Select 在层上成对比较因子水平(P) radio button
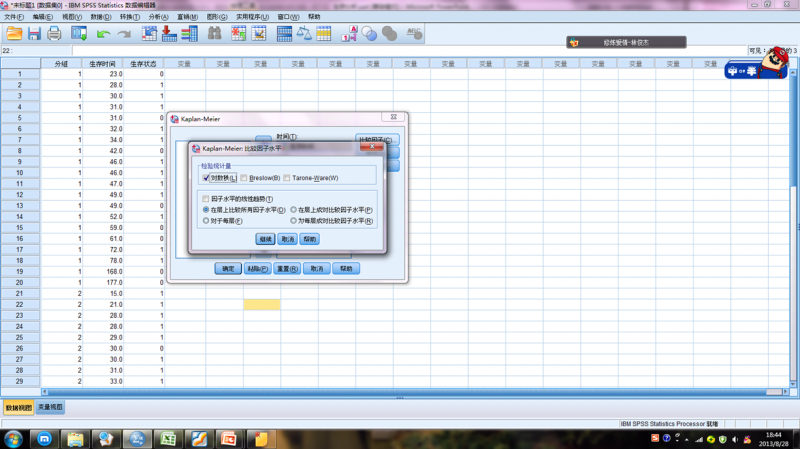The width and height of the screenshot is (800, 449). click(x=293, y=210)
